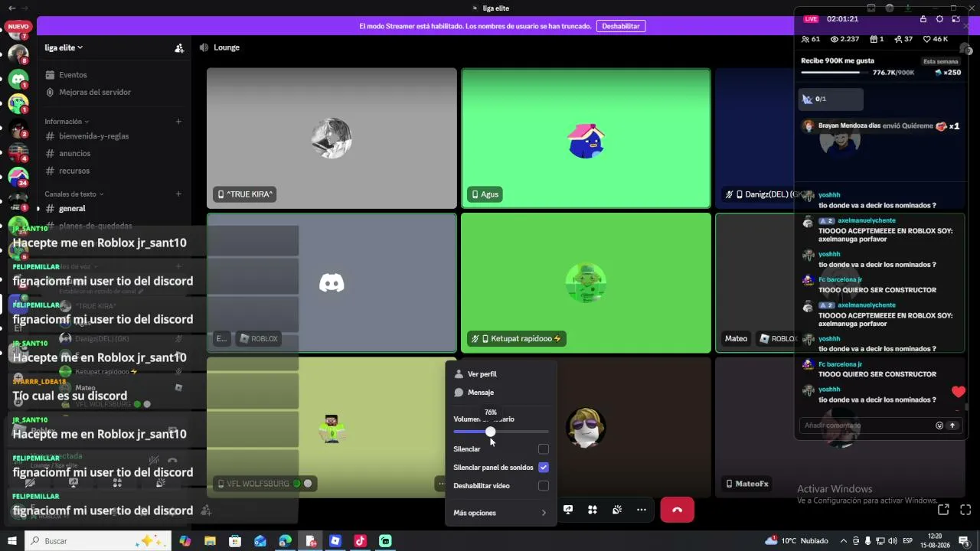Adjust the user volume slider handle
The image size is (980, 551).
pyautogui.click(x=490, y=432)
